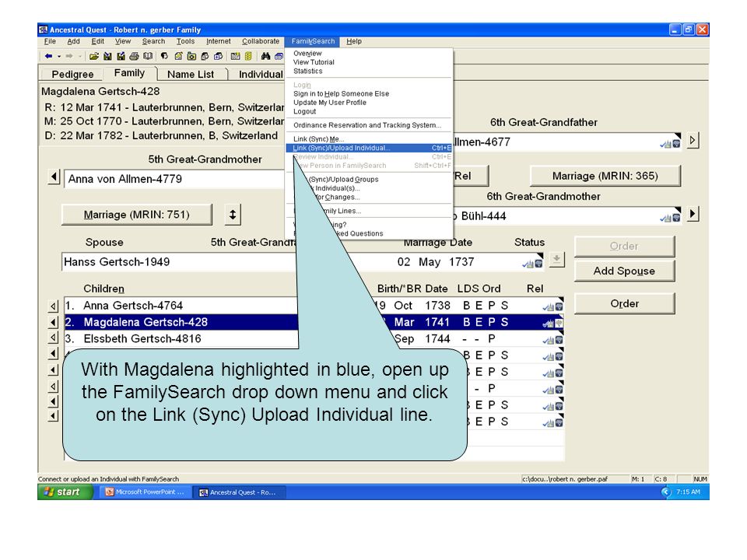Click the right arrow next to Allmen-4677
Viewport: 747px width, 560px height.
(x=693, y=141)
